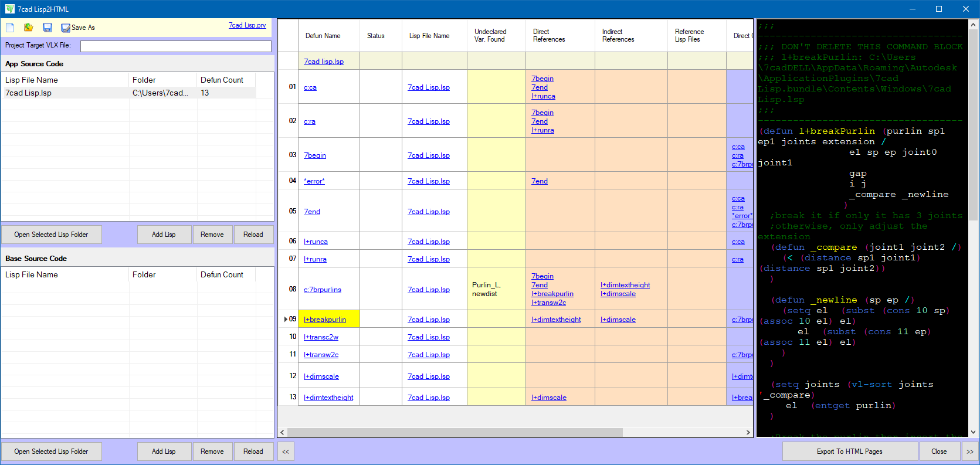The height and width of the screenshot is (465, 980).
Task: Open the l+dimscale defun link in row 12
Action: pyautogui.click(x=321, y=376)
